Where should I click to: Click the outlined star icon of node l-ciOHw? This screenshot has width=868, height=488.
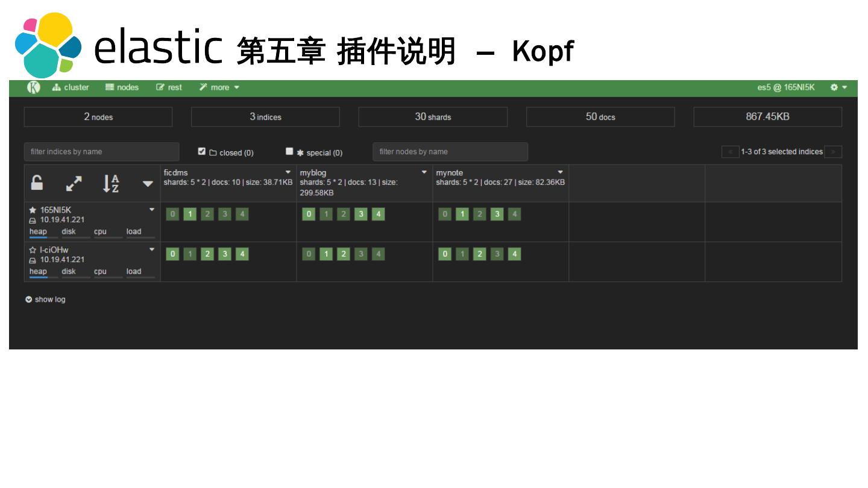33,249
